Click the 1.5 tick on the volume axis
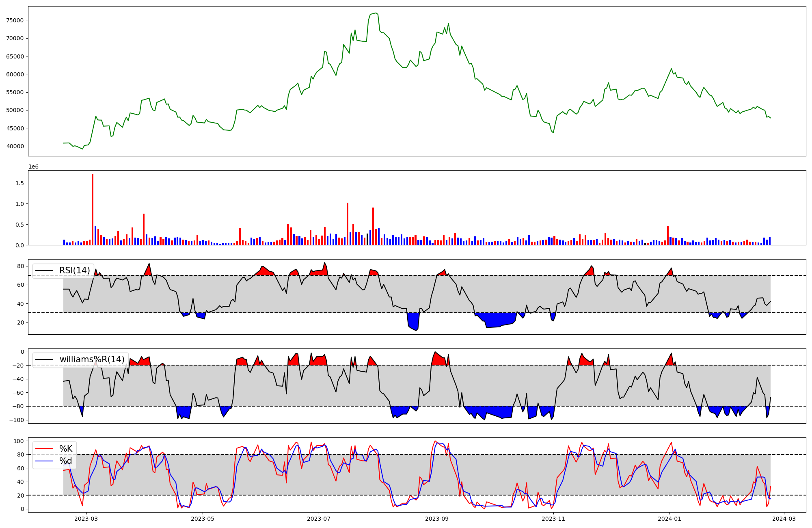812x528 pixels. (20, 183)
